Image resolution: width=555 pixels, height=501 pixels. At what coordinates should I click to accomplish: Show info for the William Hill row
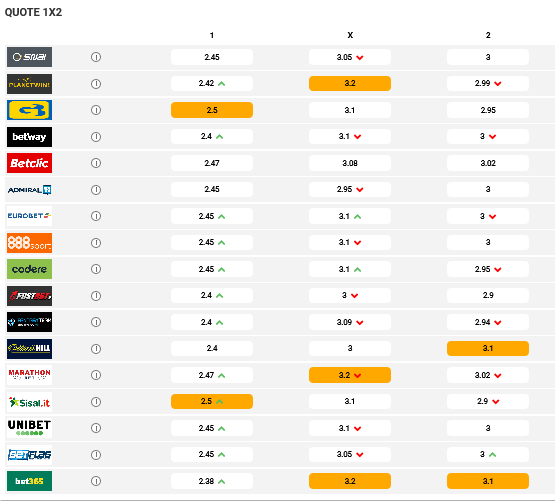(96, 349)
